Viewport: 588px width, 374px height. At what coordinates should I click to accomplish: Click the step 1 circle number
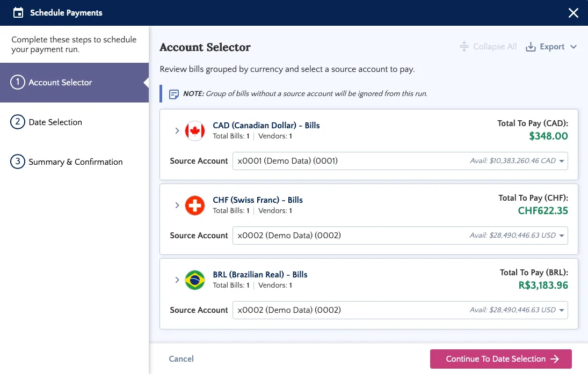pos(18,82)
